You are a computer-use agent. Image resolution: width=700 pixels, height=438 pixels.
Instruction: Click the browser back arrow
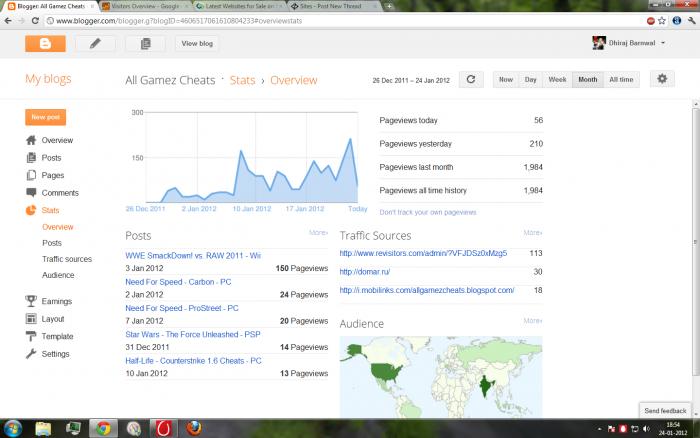pos(8,21)
